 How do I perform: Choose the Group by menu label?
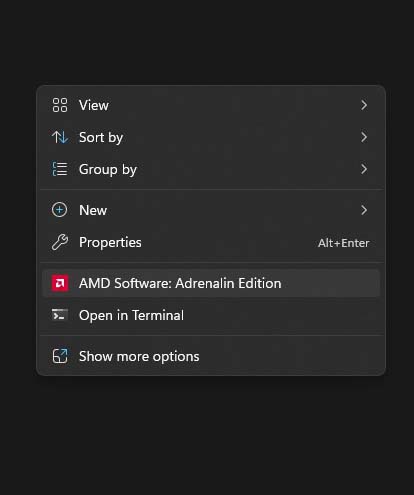coord(108,170)
